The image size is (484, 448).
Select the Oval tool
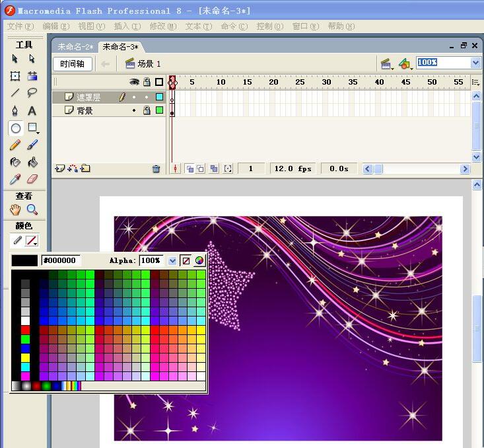point(15,128)
